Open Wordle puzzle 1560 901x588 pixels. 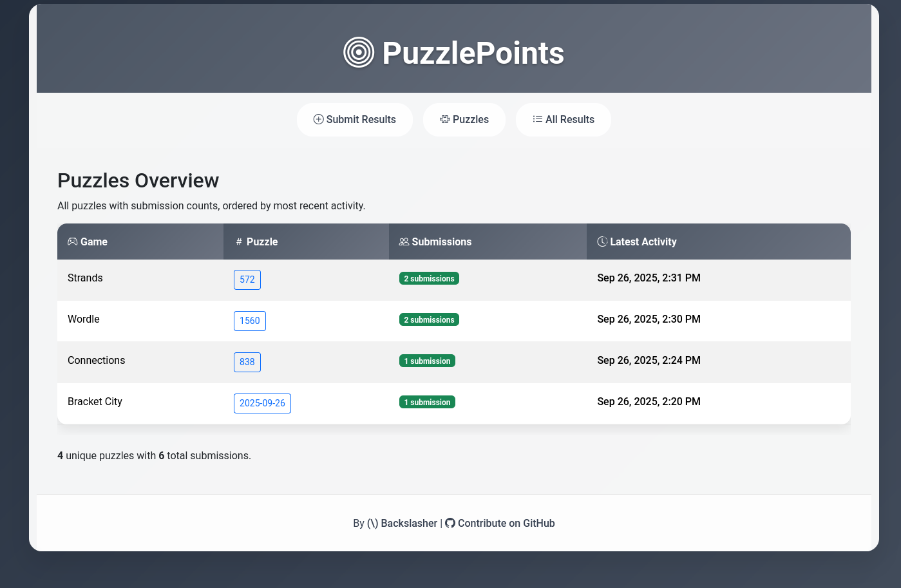pos(250,321)
